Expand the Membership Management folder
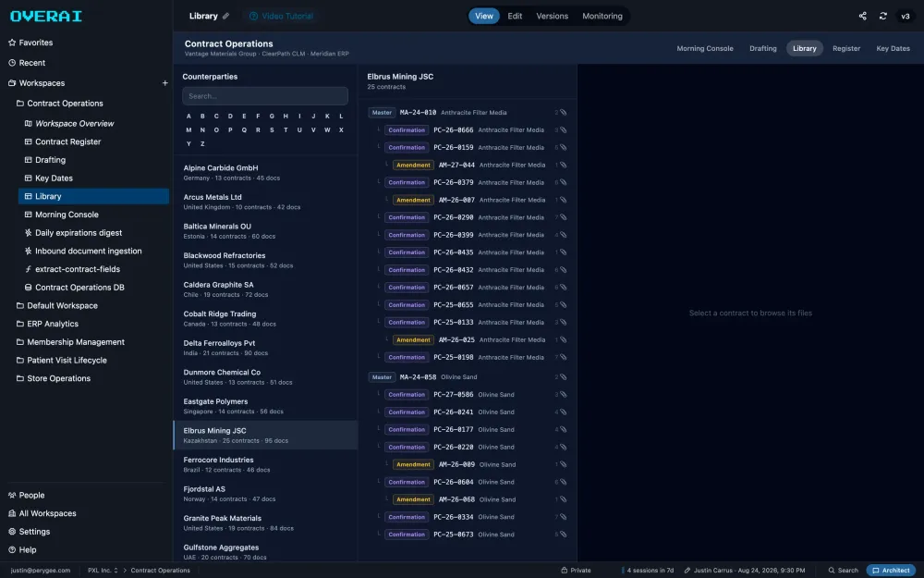The height and width of the screenshot is (578, 924). click(x=70, y=342)
